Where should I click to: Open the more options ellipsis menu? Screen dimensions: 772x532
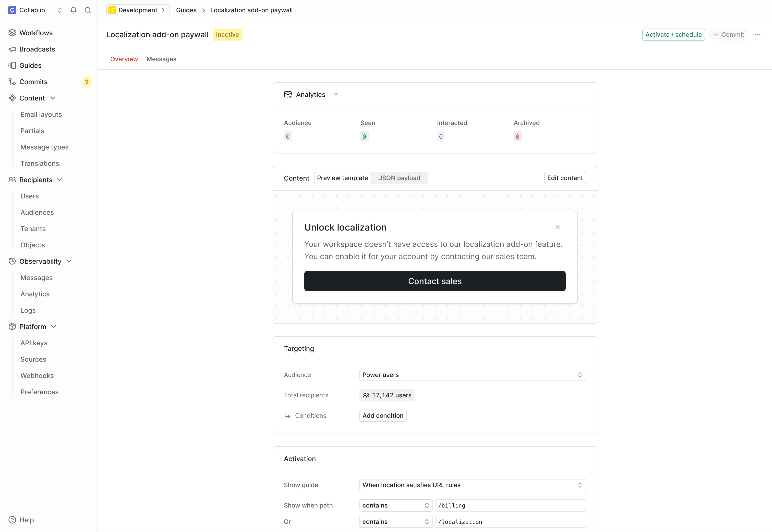(x=758, y=35)
